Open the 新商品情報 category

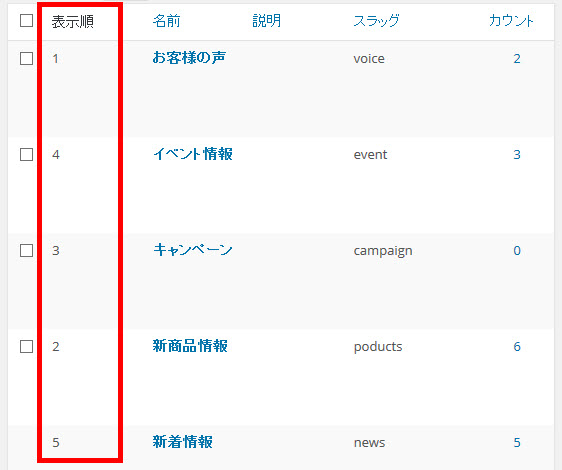pyautogui.click(x=190, y=346)
